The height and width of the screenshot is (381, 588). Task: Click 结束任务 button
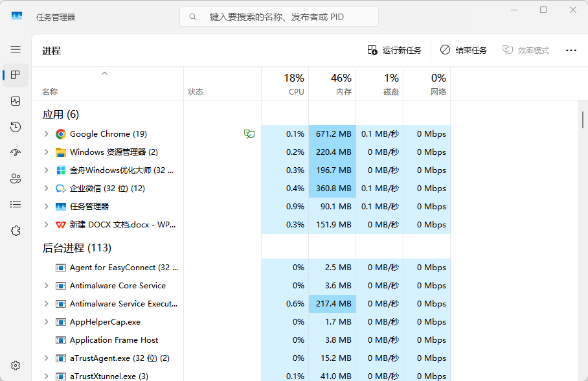[464, 51]
